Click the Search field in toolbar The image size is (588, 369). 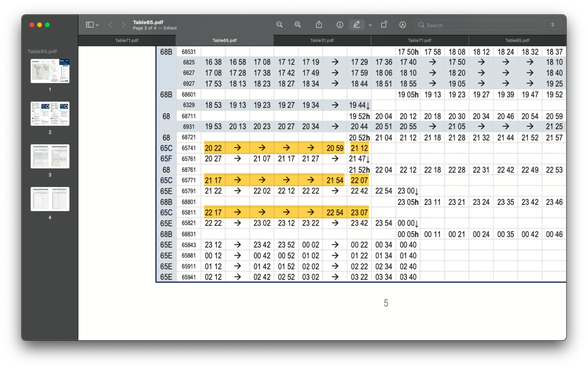click(478, 25)
